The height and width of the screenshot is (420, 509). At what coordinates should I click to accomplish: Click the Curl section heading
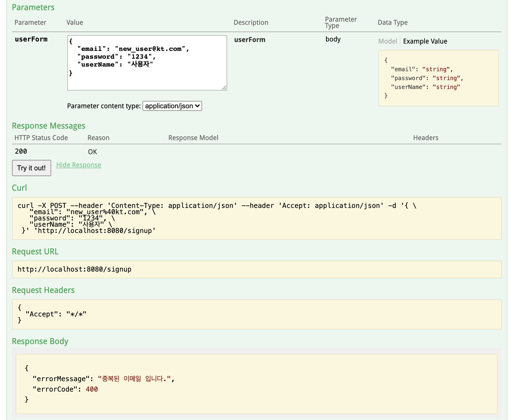19,188
